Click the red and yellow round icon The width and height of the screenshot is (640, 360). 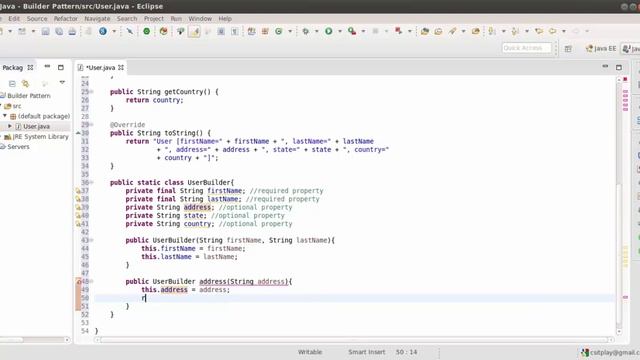163,31
